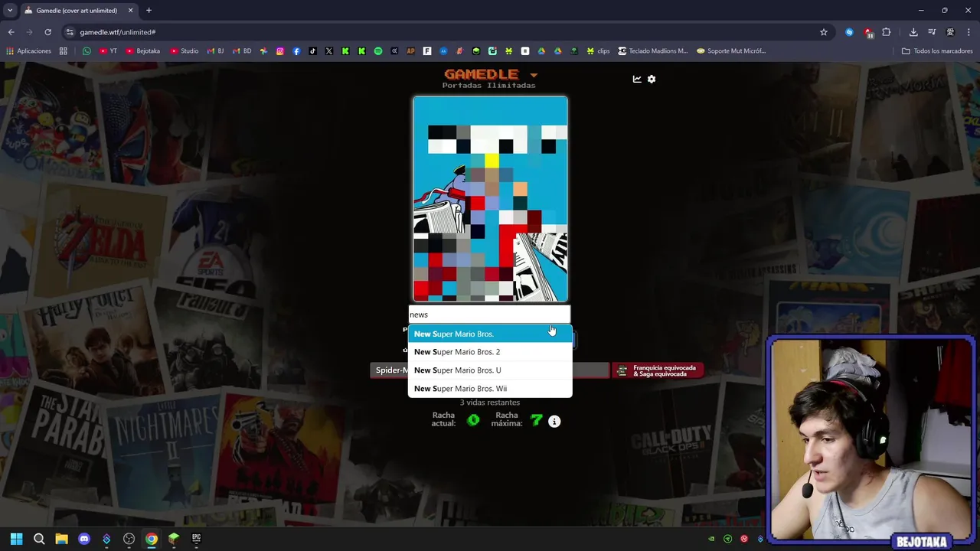Click Chrome icon in taskbar
980x551 pixels.
pos(152,539)
